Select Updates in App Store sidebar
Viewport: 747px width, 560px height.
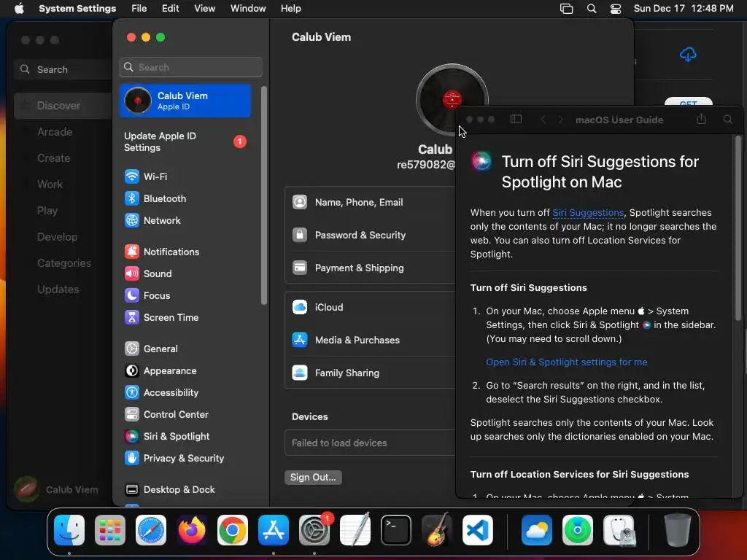point(58,289)
